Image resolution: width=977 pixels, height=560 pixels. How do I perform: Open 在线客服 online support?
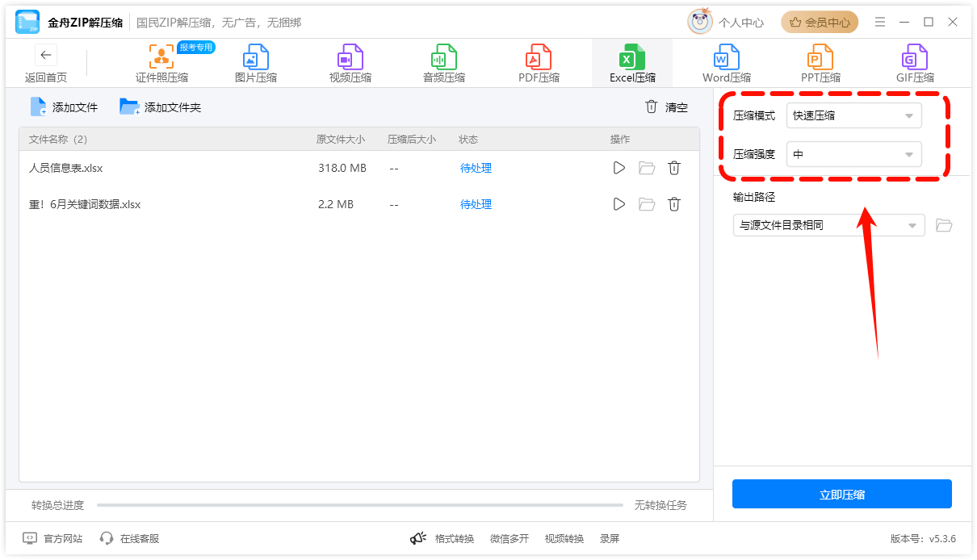[x=129, y=538]
